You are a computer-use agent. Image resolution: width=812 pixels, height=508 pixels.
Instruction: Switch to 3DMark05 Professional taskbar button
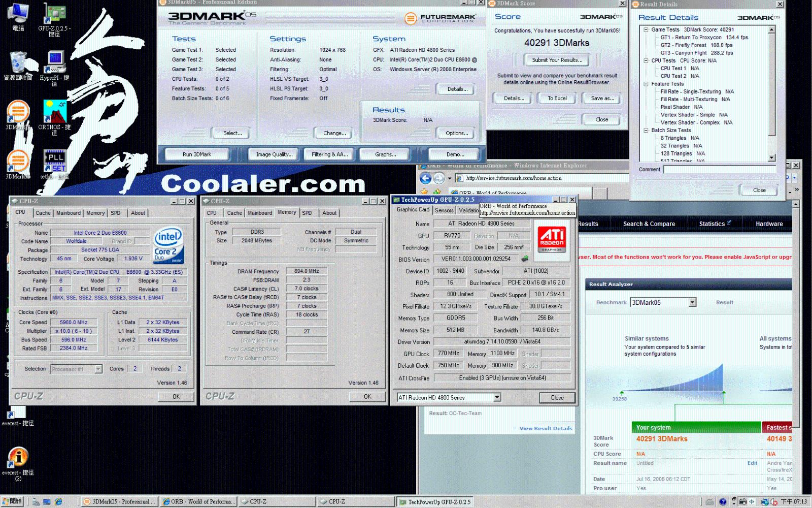120,502
